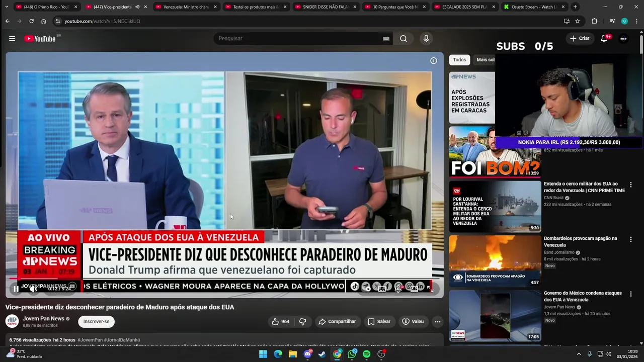
Task: Open Steam from taskbar
Action: pos(323,354)
